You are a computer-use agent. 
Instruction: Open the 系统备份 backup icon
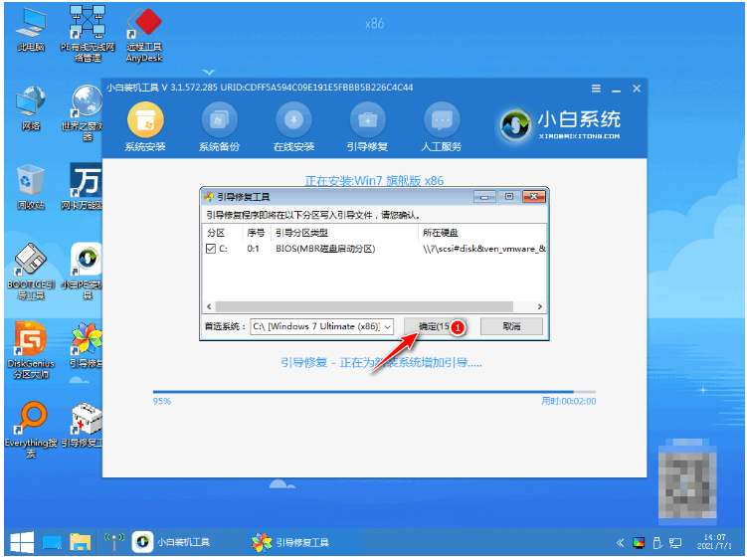[x=219, y=121]
